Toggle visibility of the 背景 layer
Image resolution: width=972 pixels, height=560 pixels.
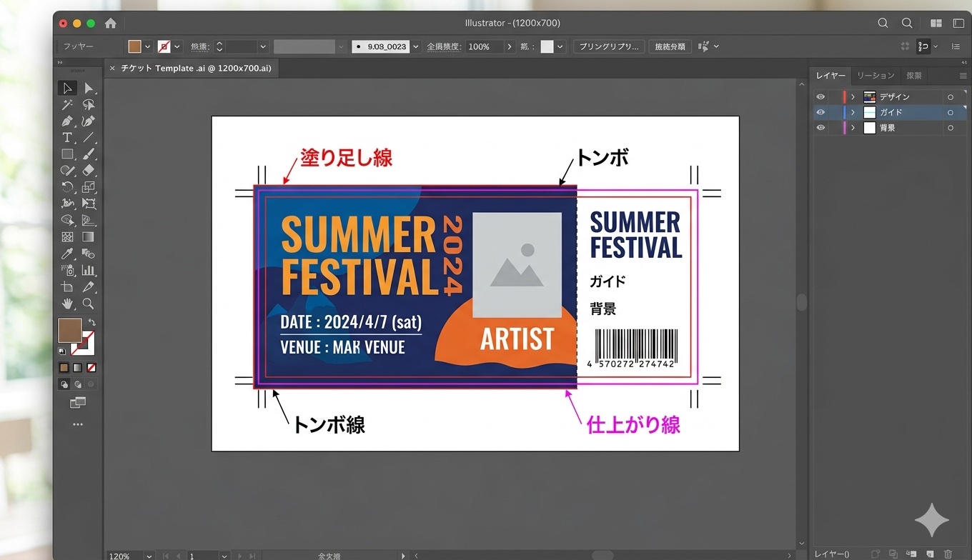820,127
